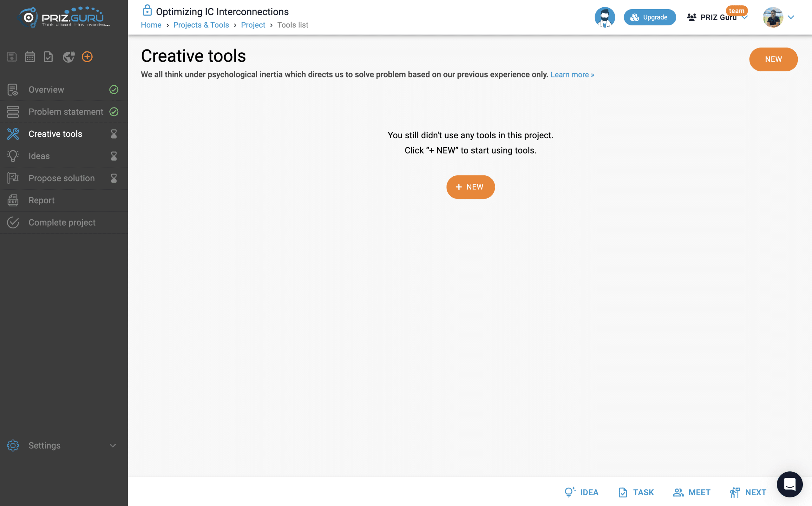Click the NEXT navigation tab bottom-right
Screen dimensions: 812x506
pyautogui.click(x=749, y=491)
